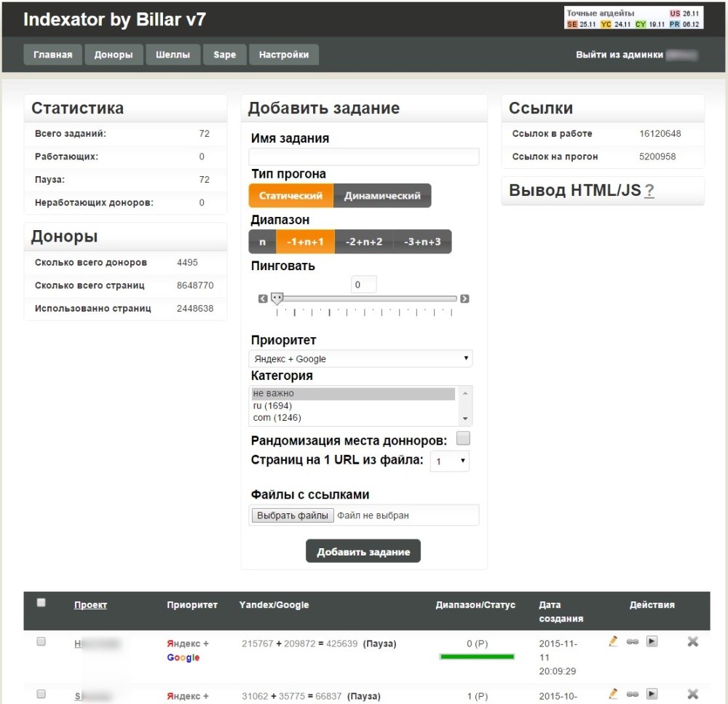The image size is (728, 704).
Task: Click the Имя задания text field
Action: [364, 157]
